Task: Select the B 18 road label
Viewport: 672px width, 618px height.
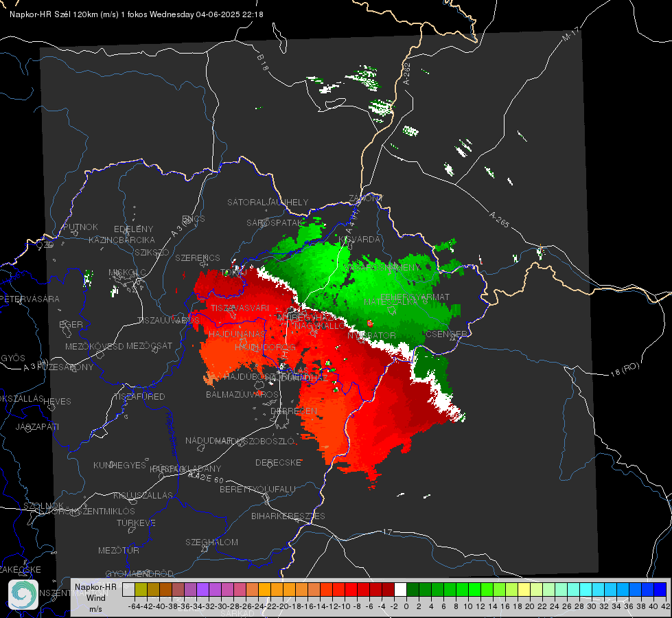Action: (x=262, y=62)
